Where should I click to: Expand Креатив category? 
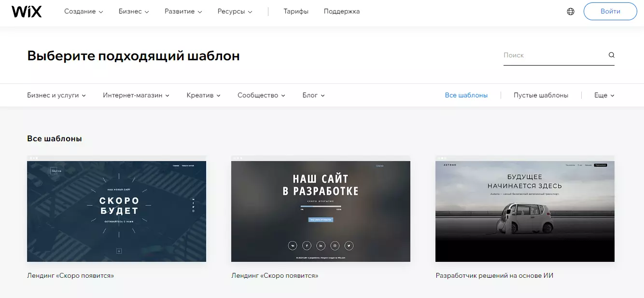click(x=203, y=95)
